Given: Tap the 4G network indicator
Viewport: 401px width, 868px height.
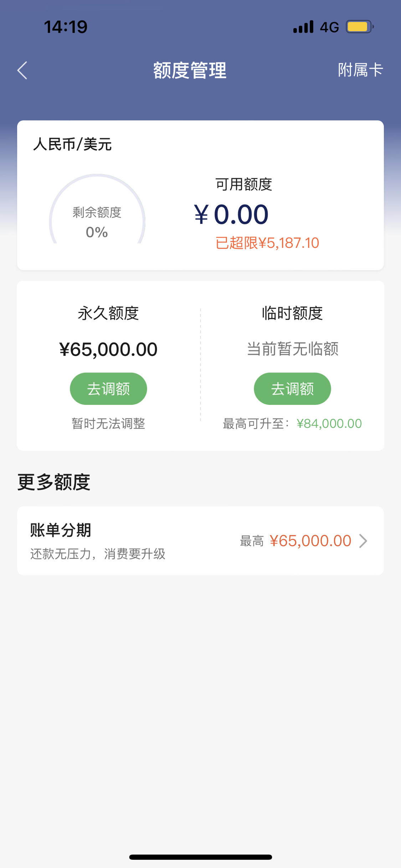Looking at the screenshot, I should point(329,27).
